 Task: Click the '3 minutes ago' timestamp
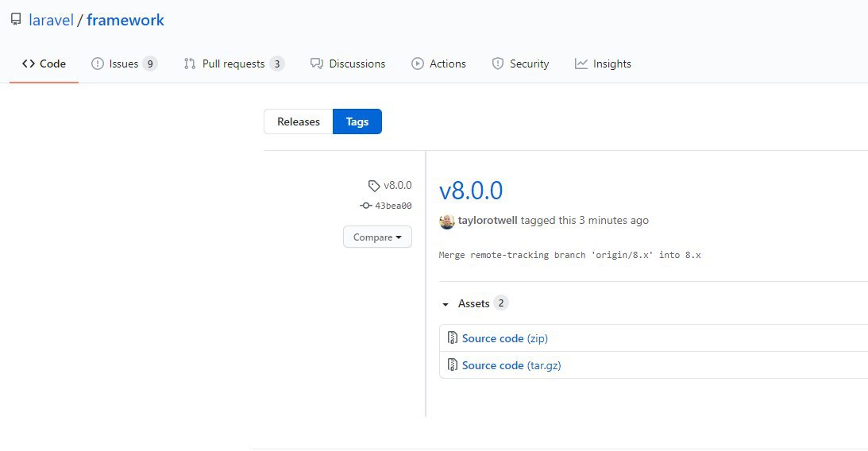614,220
